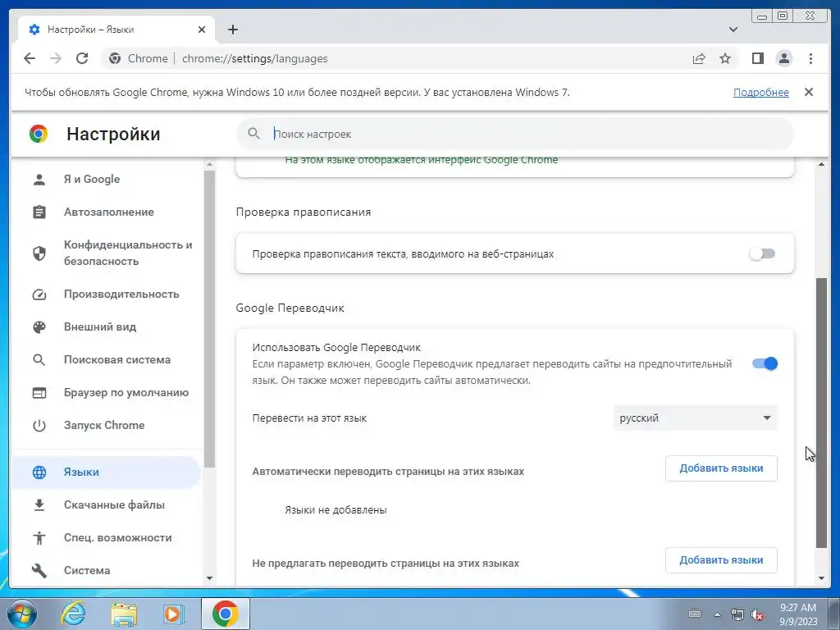Launch Internet Explorer from taskbar
840x630 pixels.
(x=73, y=614)
